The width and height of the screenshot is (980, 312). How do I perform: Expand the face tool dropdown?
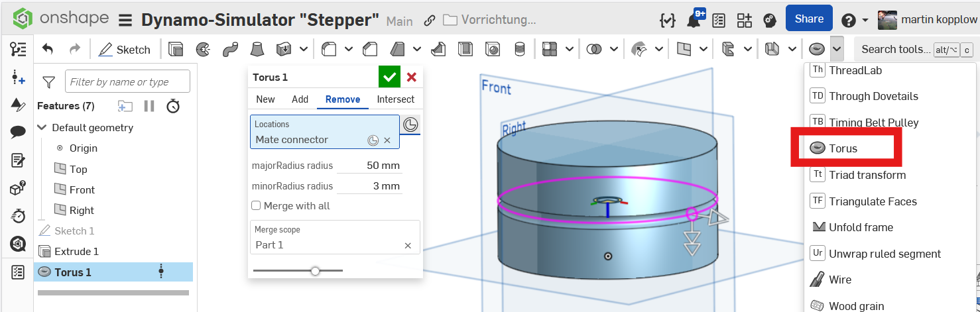click(x=659, y=49)
